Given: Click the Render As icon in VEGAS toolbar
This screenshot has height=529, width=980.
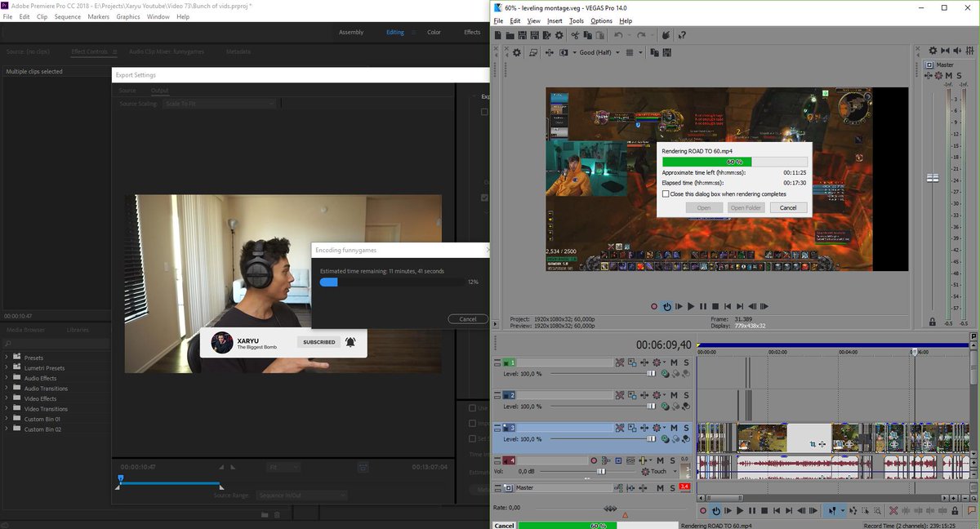Looking at the screenshot, I should tap(546, 35).
